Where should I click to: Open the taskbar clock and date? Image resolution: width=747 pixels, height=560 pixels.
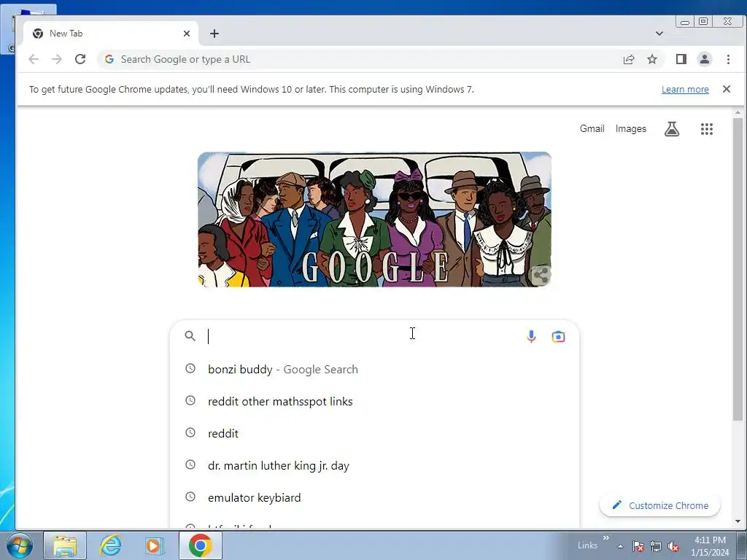coord(710,546)
